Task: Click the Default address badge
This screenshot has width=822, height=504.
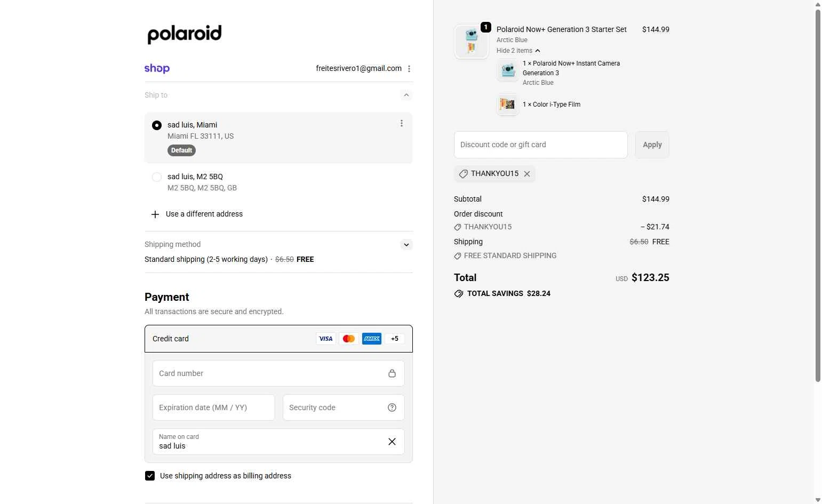Action: pyautogui.click(x=181, y=150)
